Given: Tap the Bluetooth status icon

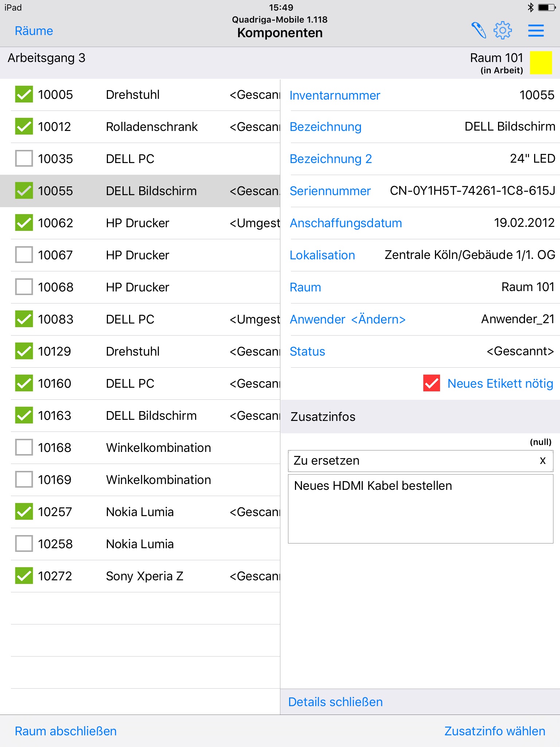Looking at the screenshot, I should tap(530, 7).
